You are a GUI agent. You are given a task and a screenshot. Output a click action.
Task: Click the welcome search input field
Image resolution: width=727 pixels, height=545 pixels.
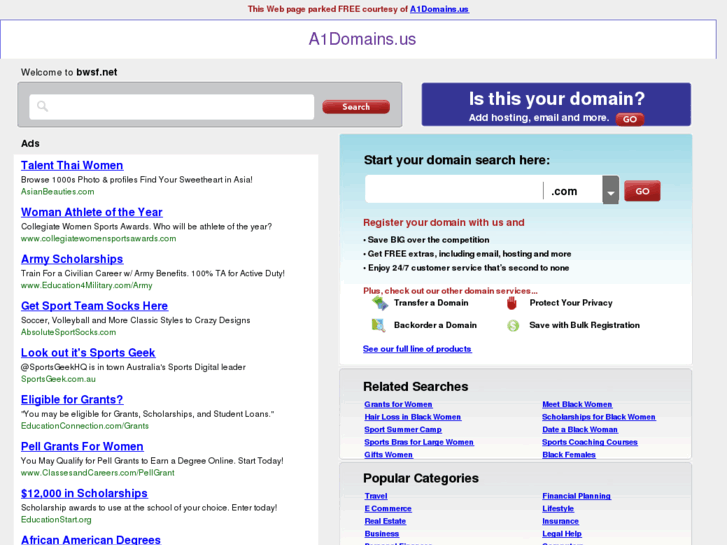click(x=172, y=107)
